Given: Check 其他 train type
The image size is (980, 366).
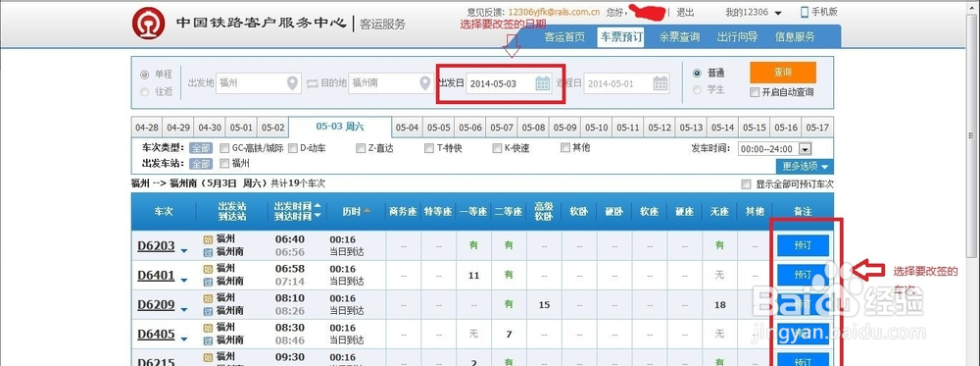Looking at the screenshot, I should tap(565, 148).
